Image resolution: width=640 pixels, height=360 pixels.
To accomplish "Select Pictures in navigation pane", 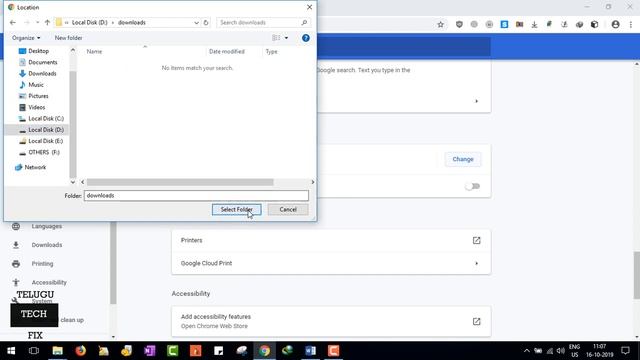I will (38, 96).
